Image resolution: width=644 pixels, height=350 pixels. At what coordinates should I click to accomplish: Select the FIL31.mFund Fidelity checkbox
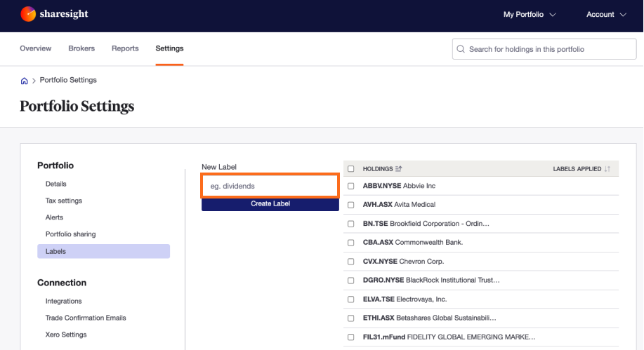point(350,337)
